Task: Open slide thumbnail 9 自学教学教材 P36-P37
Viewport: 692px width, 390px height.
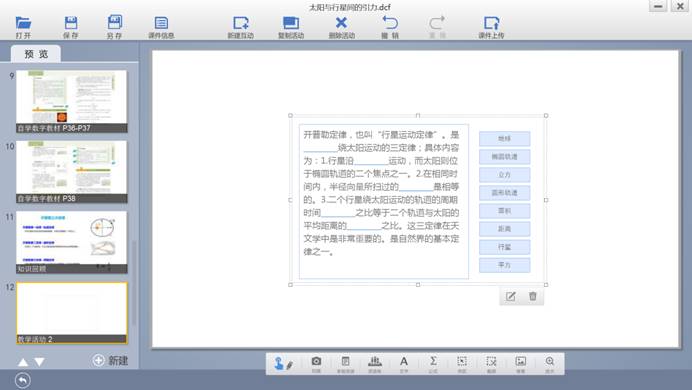Action: point(71,101)
